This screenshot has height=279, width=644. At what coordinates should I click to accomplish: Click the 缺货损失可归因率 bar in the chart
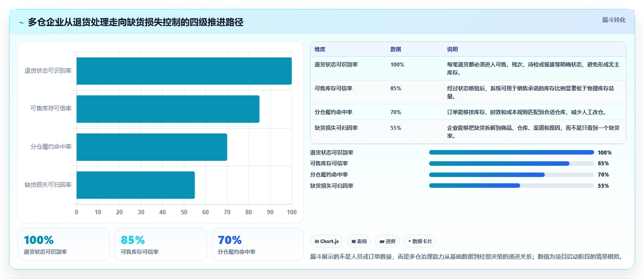tap(136, 185)
